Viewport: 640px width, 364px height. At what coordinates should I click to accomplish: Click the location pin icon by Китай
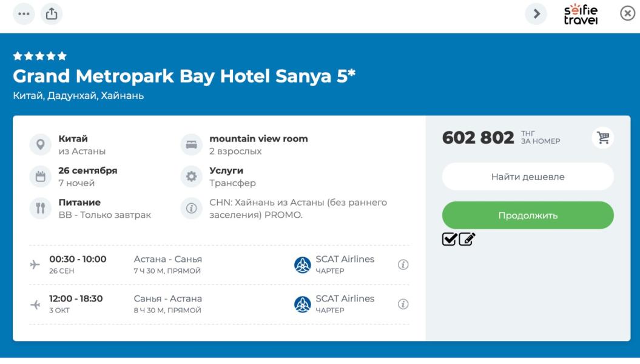41,144
